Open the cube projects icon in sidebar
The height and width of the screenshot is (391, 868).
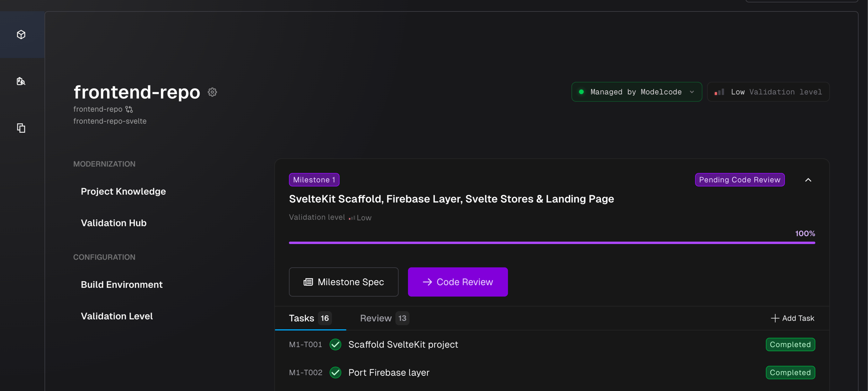[x=21, y=35]
